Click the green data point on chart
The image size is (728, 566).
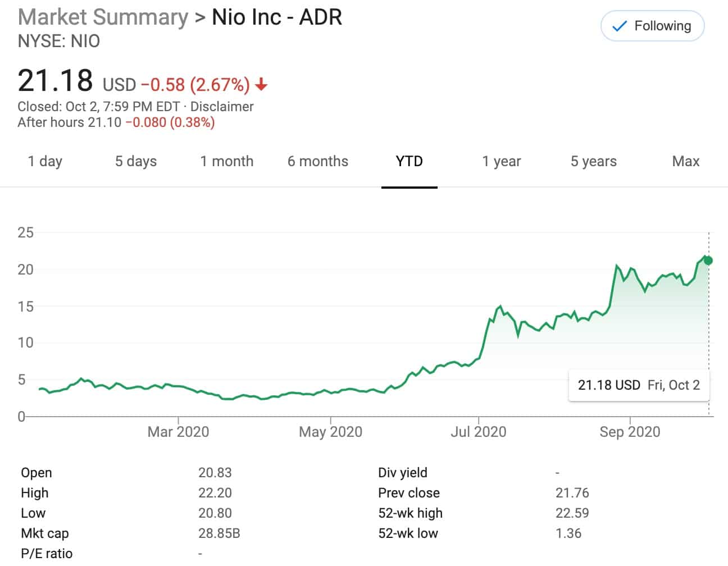(708, 261)
